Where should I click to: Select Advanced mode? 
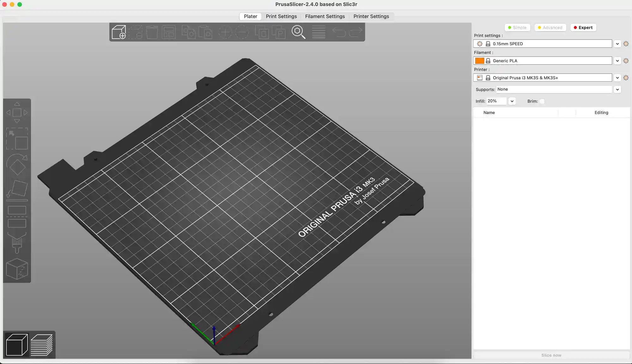pyautogui.click(x=550, y=27)
